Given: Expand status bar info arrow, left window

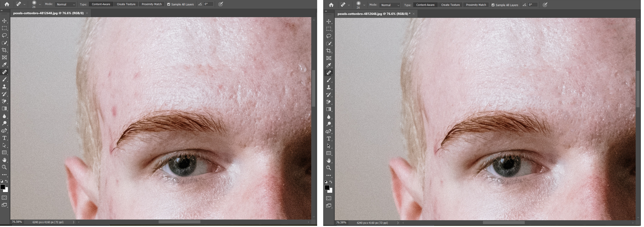Looking at the screenshot, I should coord(73,222).
